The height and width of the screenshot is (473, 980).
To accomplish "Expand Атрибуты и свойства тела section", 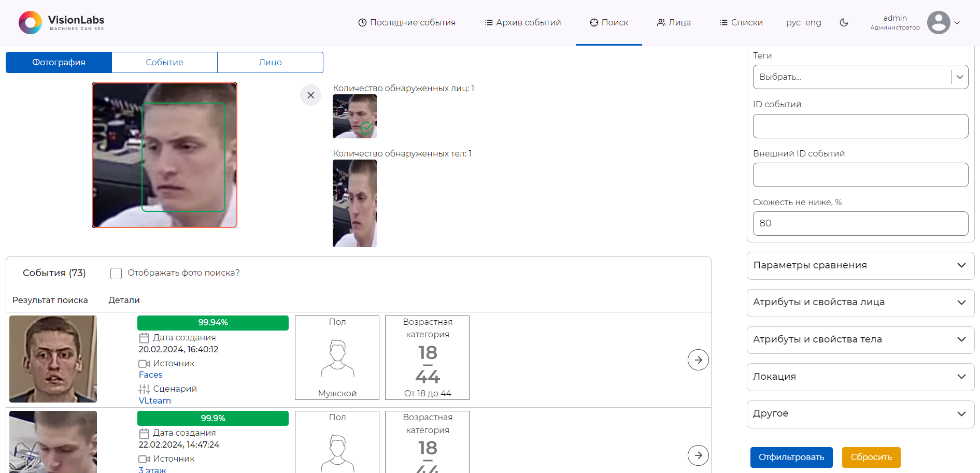I will click(x=860, y=340).
